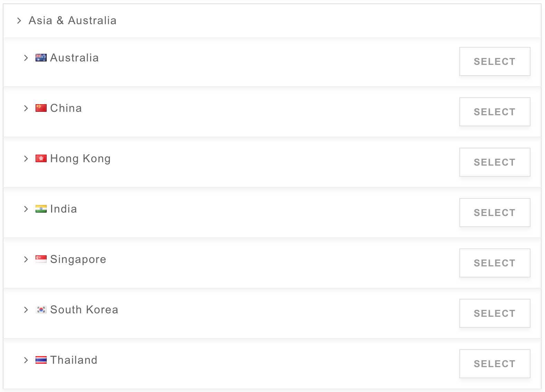This screenshot has height=392, width=545.
Task: Click the Asia & Australia heading text
Action: [x=73, y=21]
